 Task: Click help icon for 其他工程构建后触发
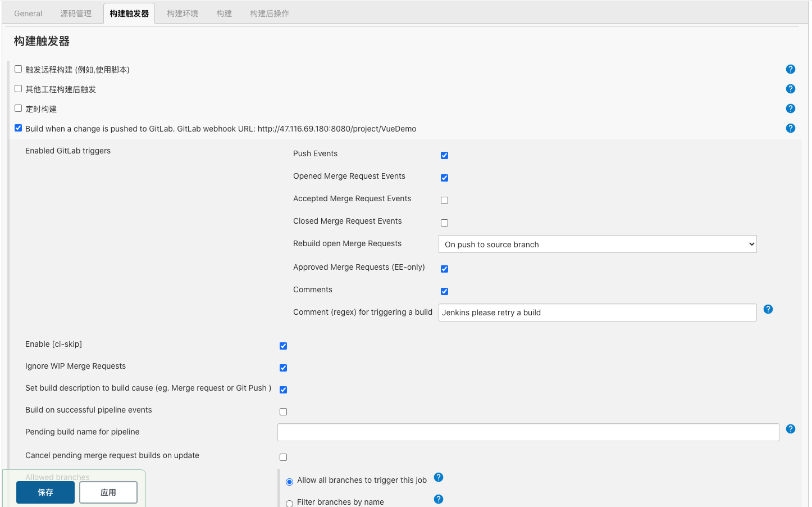point(790,89)
